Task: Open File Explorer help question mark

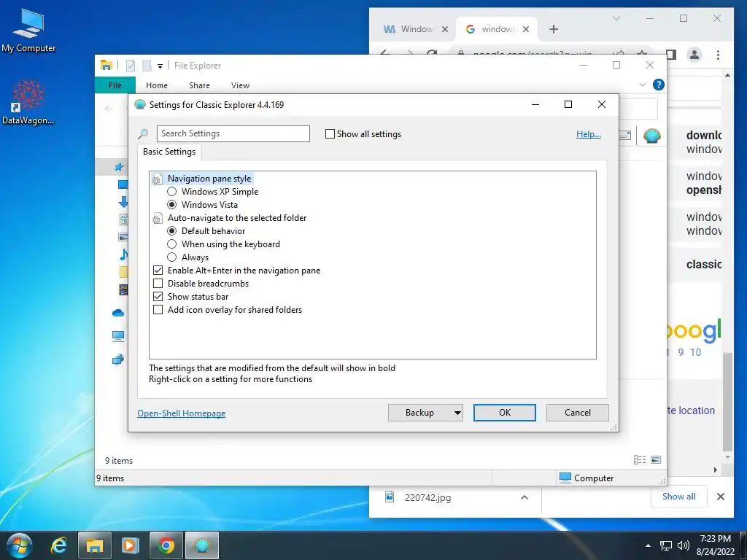Action: 659,85
